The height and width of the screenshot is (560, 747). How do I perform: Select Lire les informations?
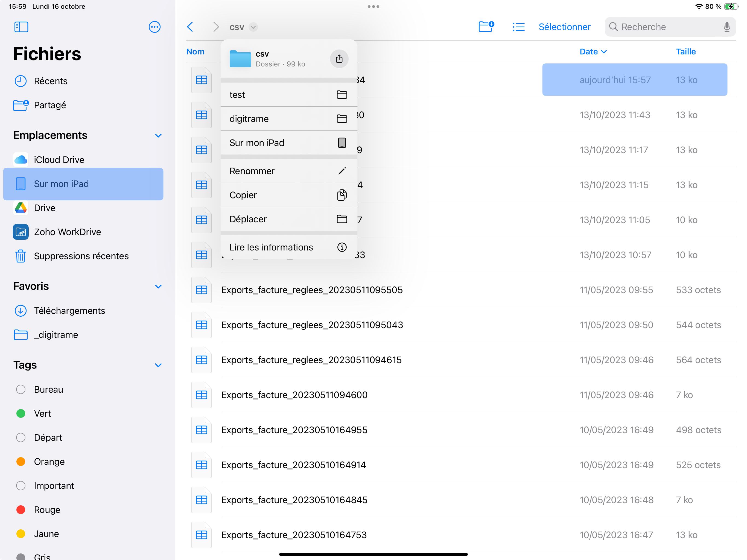click(x=289, y=247)
